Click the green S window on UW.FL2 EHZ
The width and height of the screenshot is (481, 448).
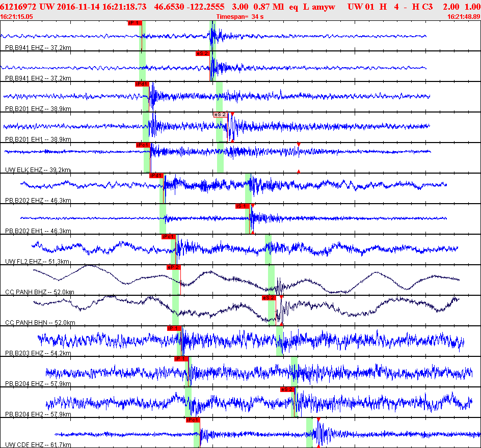point(268,249)
